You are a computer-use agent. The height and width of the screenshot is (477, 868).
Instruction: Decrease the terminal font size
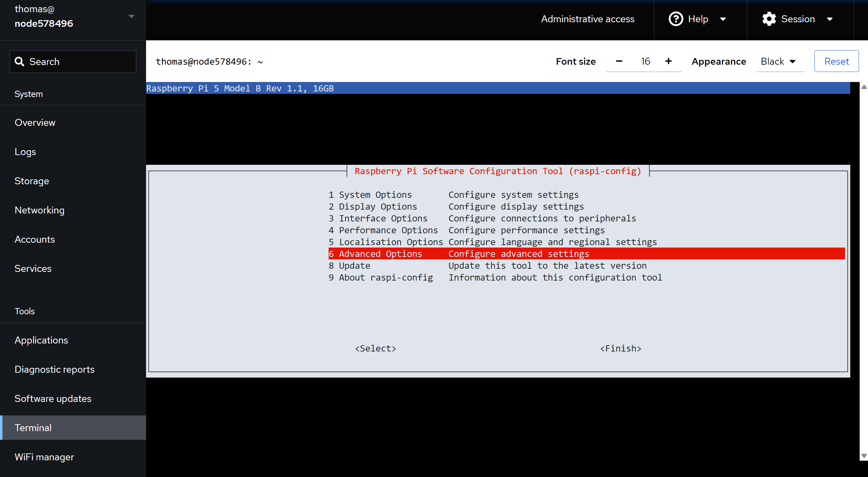(619, 61)
